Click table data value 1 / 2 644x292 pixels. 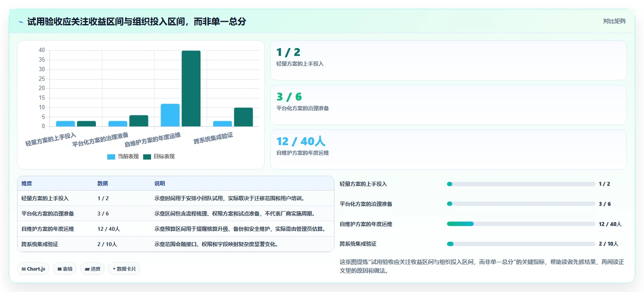coord(103,198)
